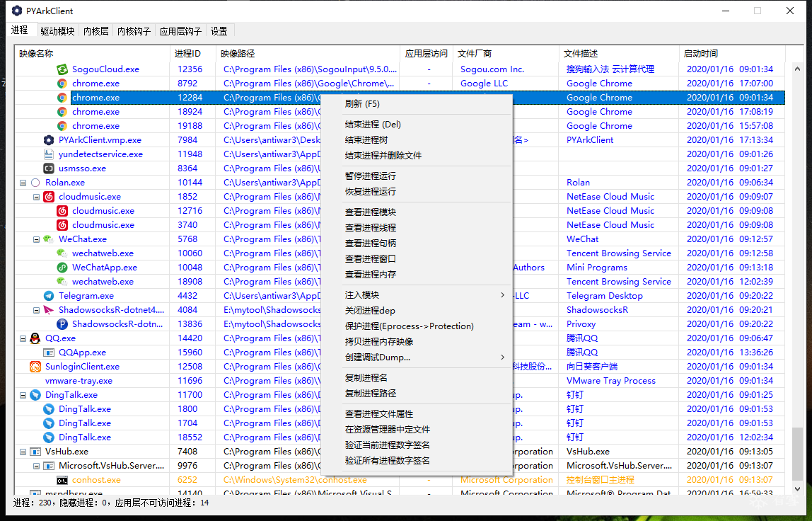Click the SogouCloud.exe process icon

click(x=62, y=69)
